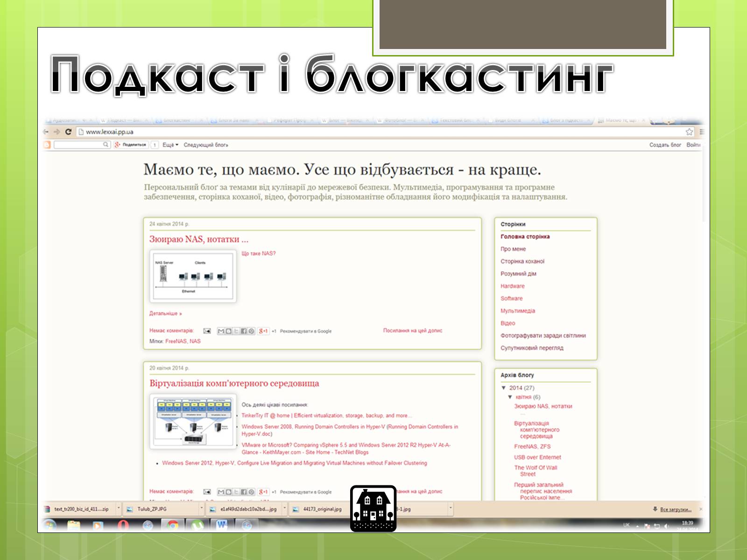
Task: Click the Windows Start button
Action: pyautogui.click(x=49, y=525)
